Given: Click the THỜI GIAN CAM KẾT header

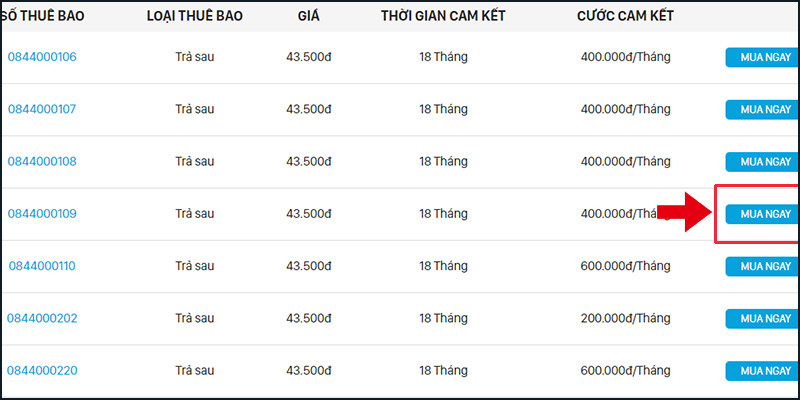Looking at the screenshot, I should coord(445,17).
